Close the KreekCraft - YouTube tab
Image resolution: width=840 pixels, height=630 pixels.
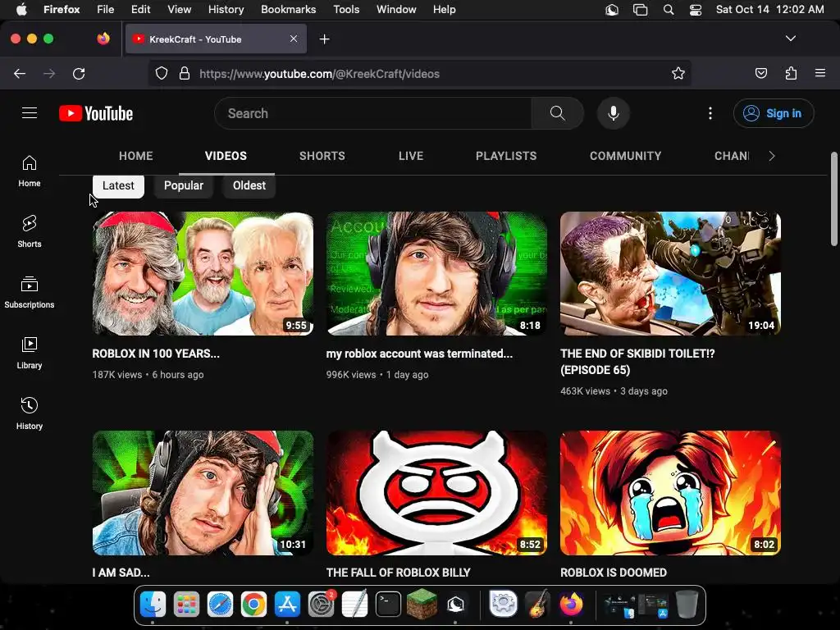coord(294,39)
